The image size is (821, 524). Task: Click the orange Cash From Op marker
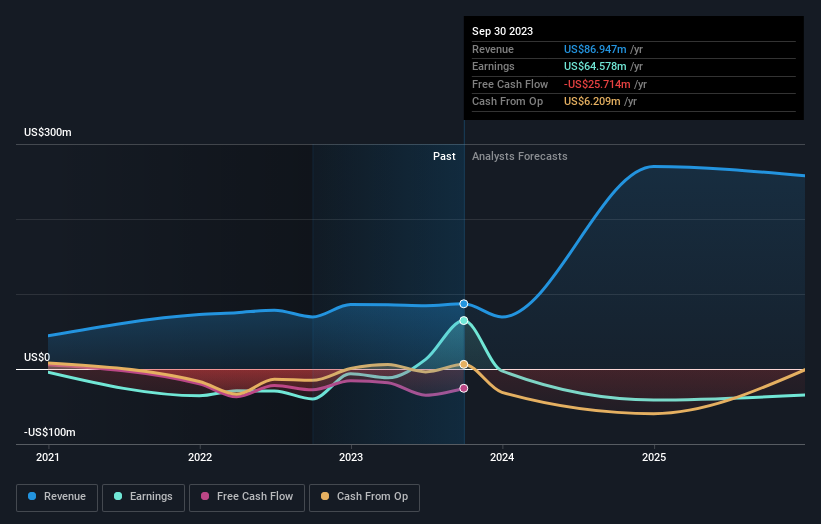pyautogui.click(x=464, y=364)
